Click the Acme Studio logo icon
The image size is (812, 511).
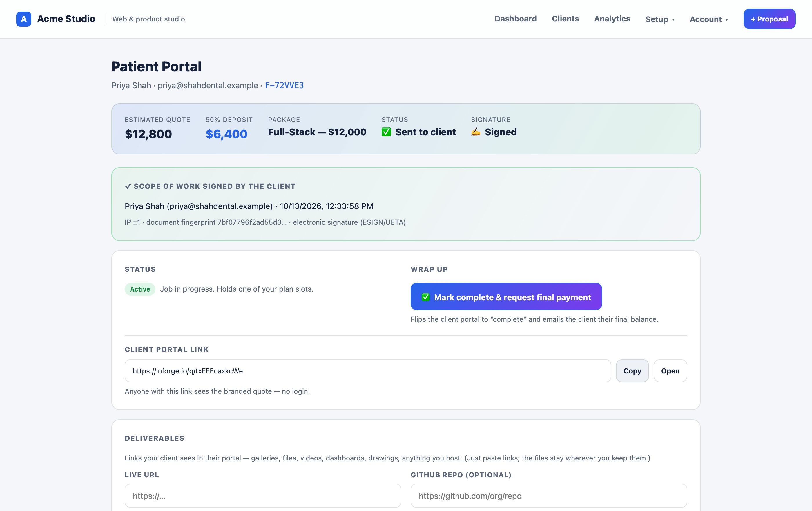tap(23, 19)
